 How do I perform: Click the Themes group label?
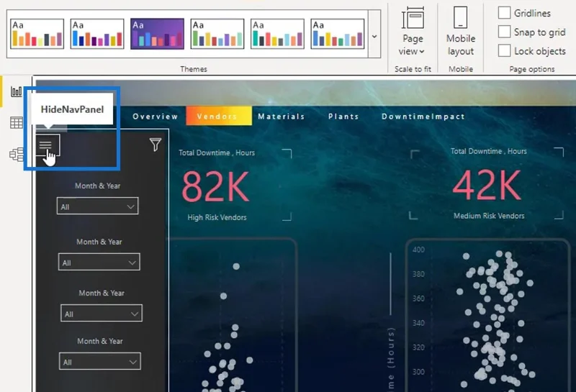[x=194, y=69]
